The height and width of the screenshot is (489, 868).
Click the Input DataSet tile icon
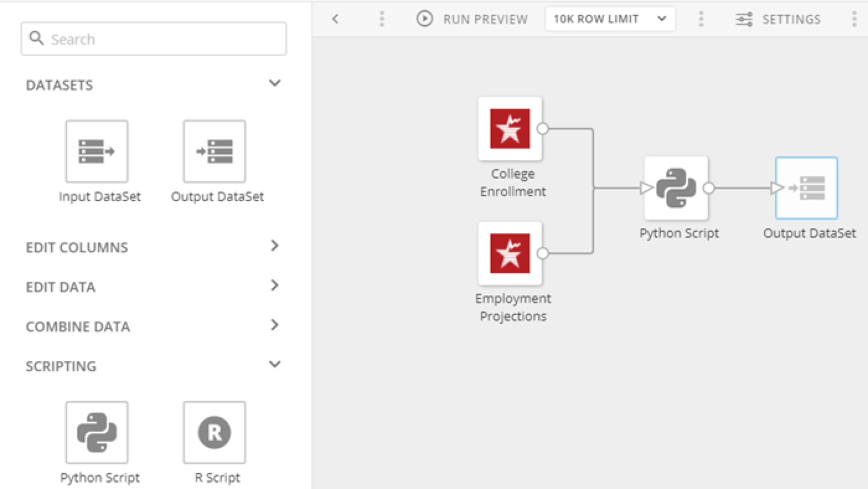click(x=97, y=151)
